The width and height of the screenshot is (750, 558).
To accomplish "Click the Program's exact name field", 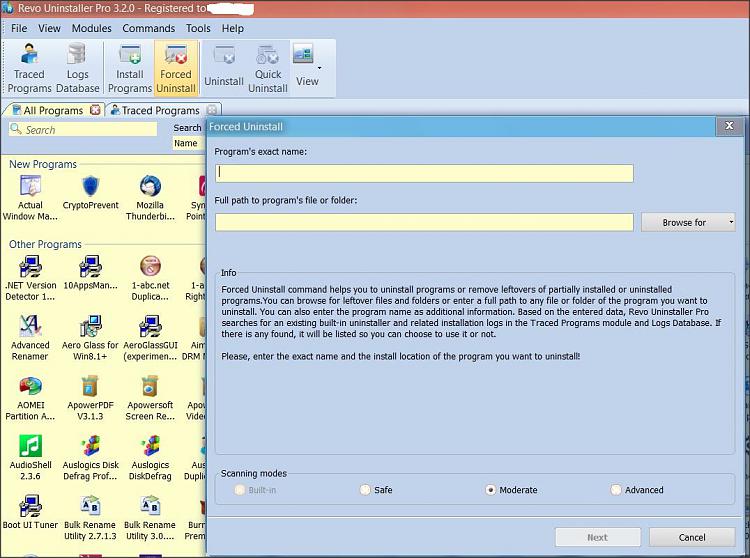I will pyautogui.click(x=424, y=173).
